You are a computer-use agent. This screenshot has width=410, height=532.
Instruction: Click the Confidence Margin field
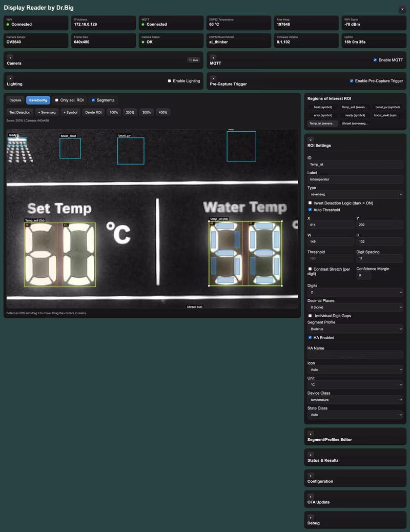pyautogui.click(x=363, y=275)
